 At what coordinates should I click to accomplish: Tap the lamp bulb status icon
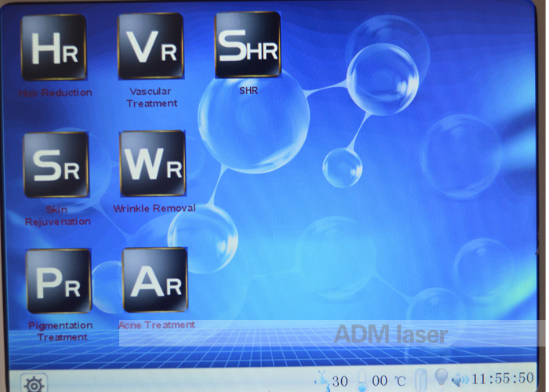pyautogui.click(x=441, y=378)
